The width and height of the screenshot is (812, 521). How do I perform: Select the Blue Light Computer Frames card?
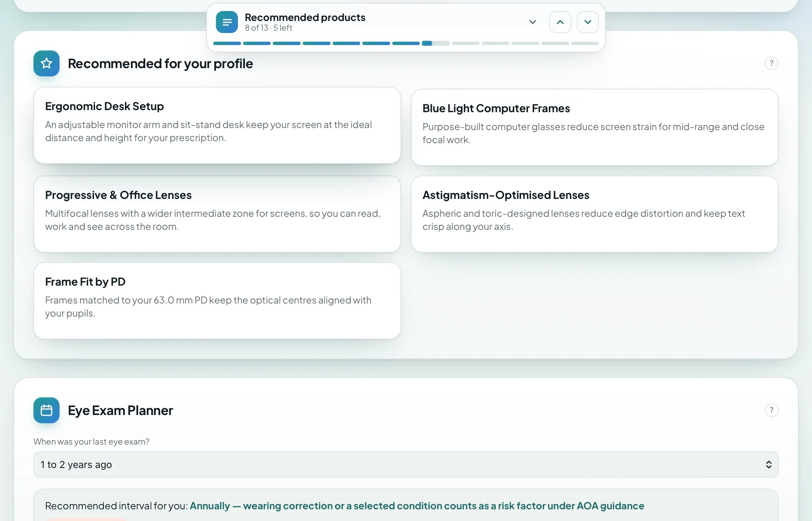(x=594, y=127)
